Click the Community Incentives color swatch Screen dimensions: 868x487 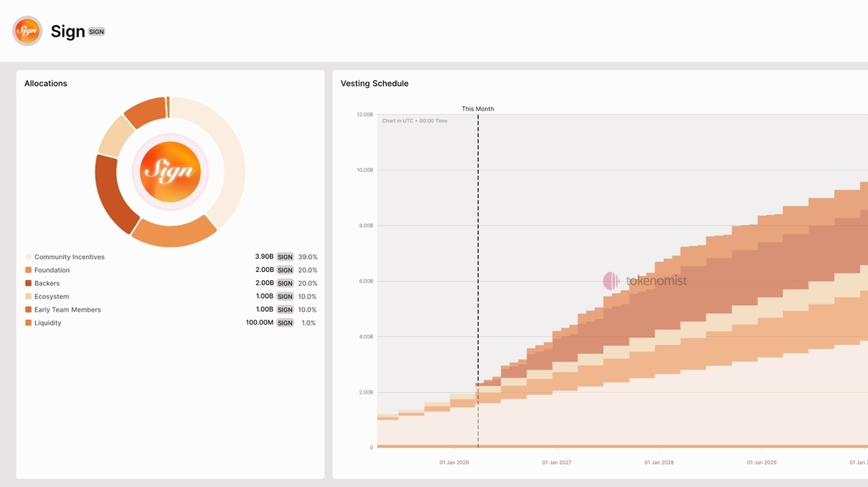[x=28, y=256]
